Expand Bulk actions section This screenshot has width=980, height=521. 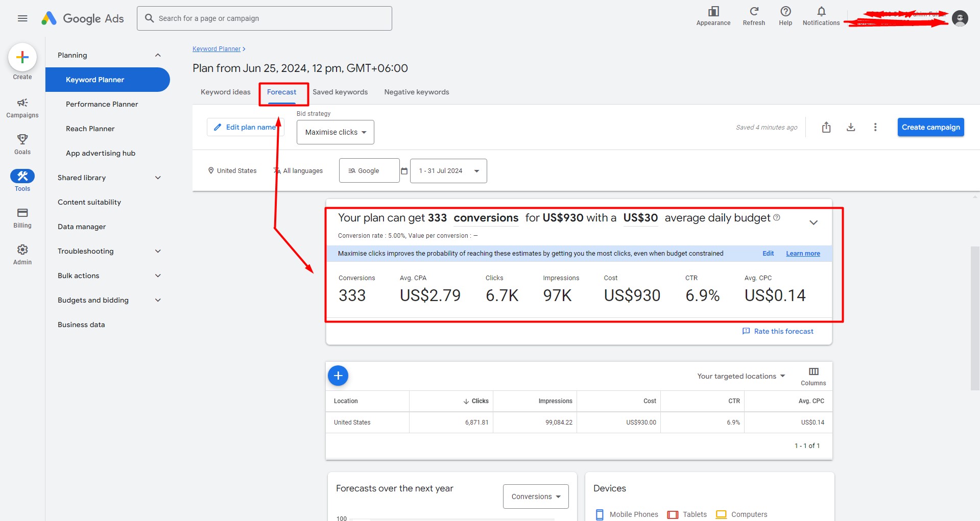pyautogui.click(x=158, y=276)
